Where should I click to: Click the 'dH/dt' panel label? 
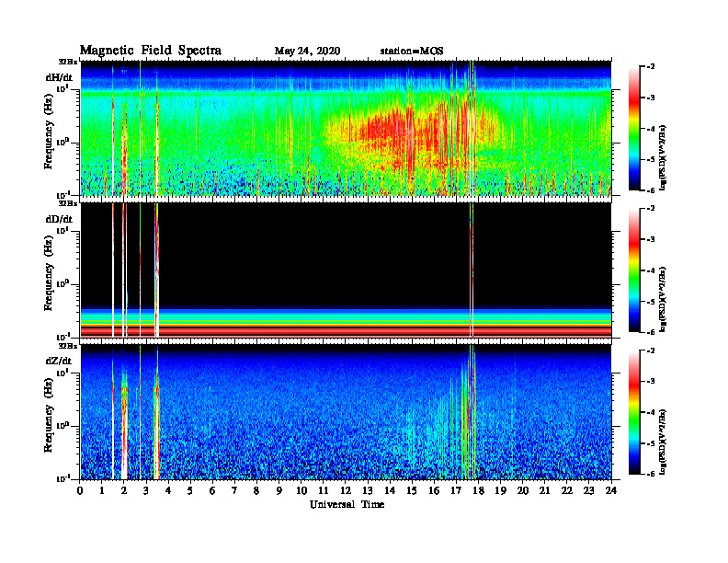[59, 77]
